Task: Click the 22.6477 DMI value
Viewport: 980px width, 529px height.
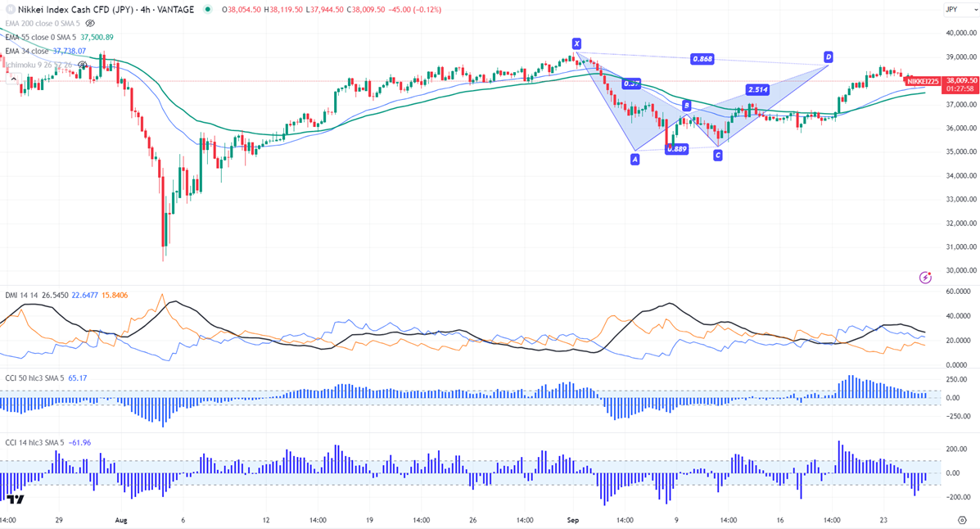Action: pyautogui.click(x=84, y=295)
